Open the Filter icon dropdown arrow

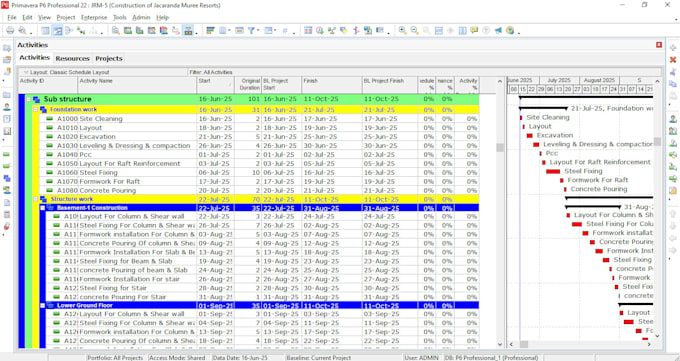coord(258,31)
